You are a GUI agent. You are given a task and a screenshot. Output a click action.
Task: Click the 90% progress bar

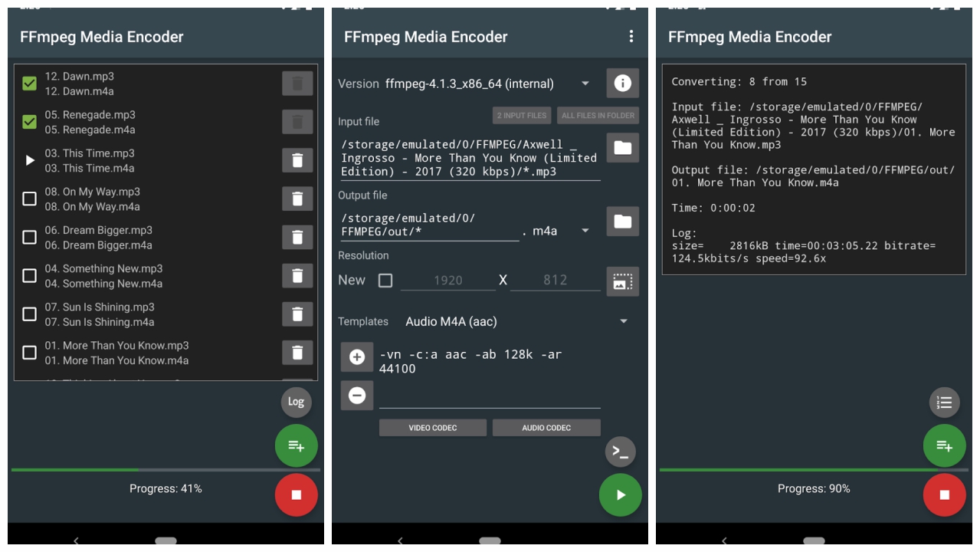coord(814,469)
